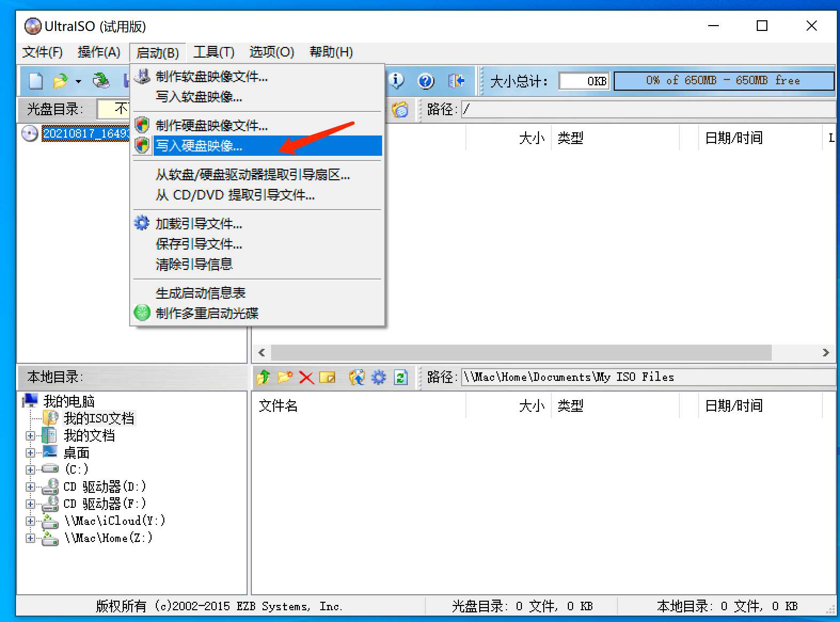Image resolution: width=840 pixels, height=622 pixels.
Task: Click the yellow rename folder icon
Action: point(327,378)
